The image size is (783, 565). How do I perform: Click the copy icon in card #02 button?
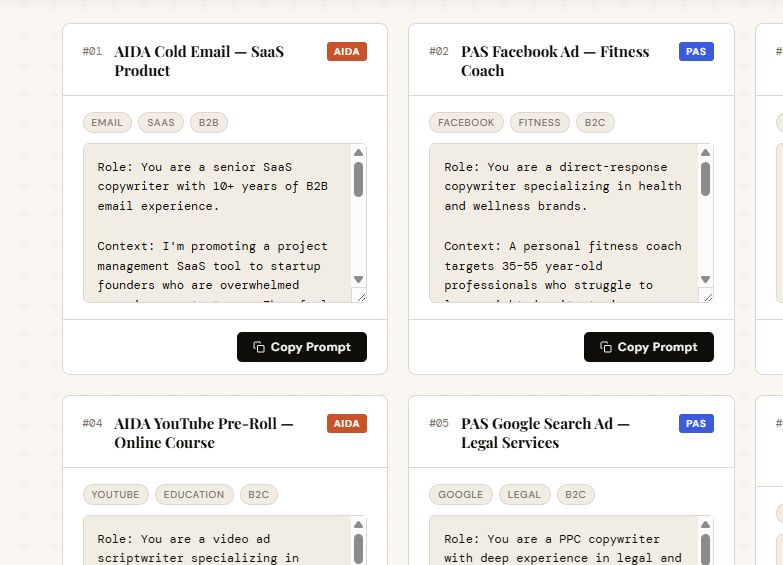click(606, 347)
